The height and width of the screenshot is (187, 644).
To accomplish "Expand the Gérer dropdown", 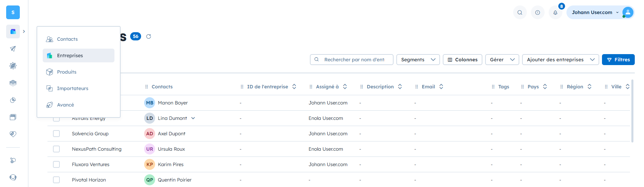I will coord(502,60).
